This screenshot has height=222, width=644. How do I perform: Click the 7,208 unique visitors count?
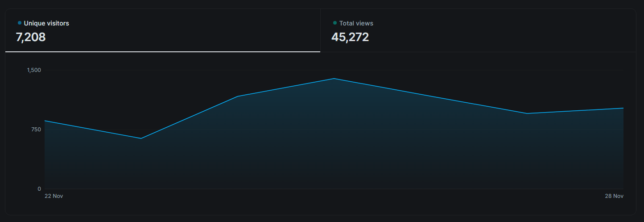(31, 37)
